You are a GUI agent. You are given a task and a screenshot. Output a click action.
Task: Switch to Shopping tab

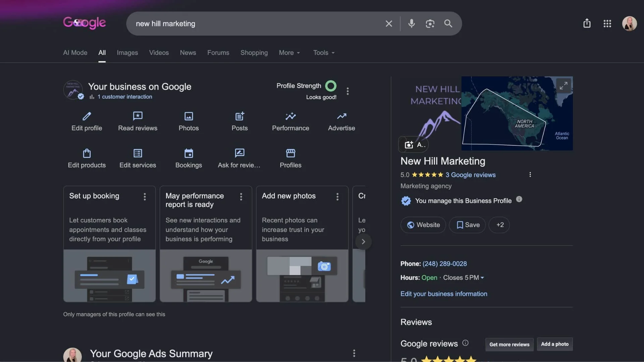[254, 53]
